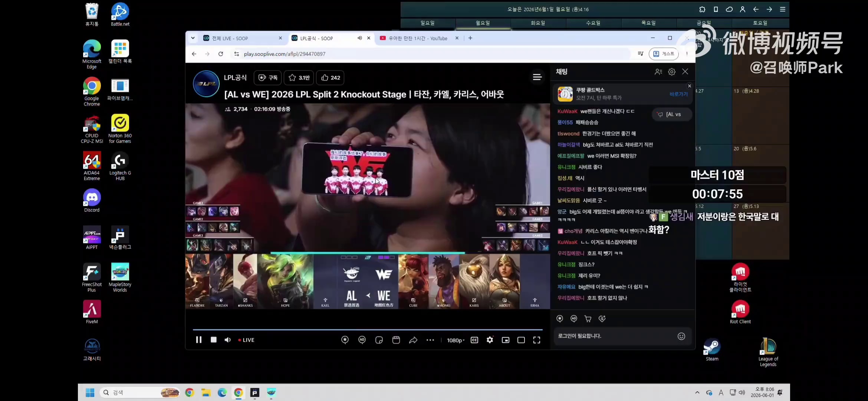Open MapleStory Worlds shortcut
The width and height of the screenshot is (868, 401).
120,278
